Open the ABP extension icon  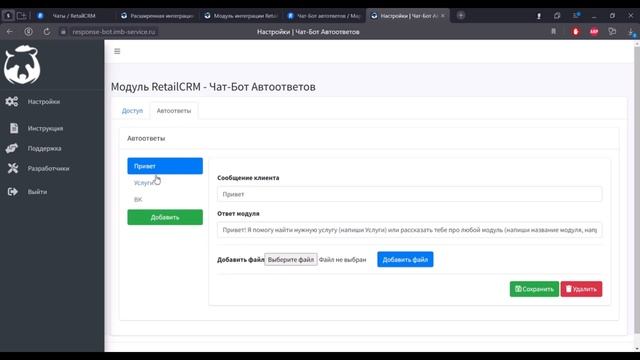pyautogui.click(x=594, y=31)
